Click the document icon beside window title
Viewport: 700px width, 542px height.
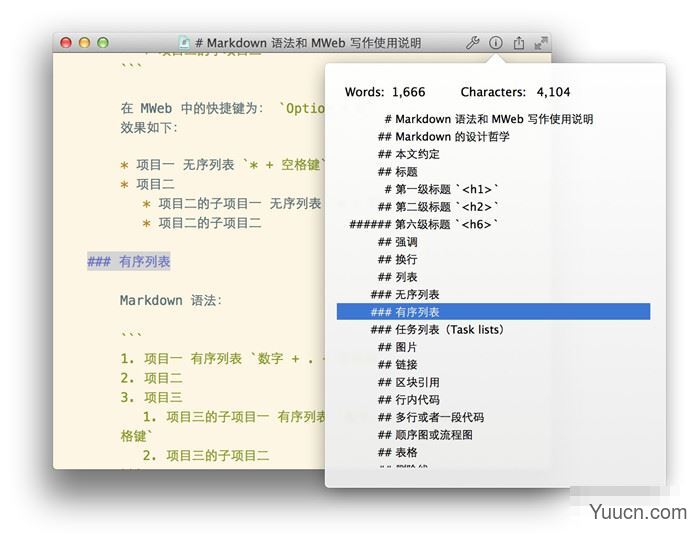click(184, 43)
